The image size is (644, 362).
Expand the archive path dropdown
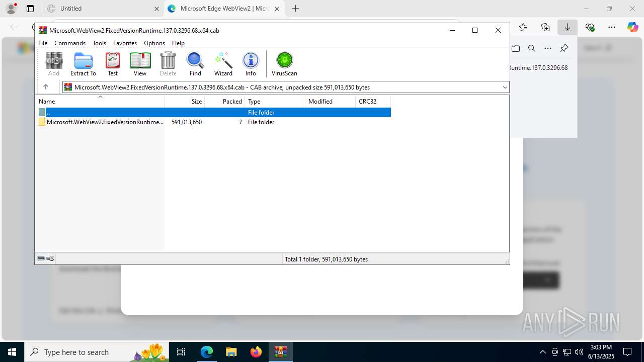tap(505, 87)
